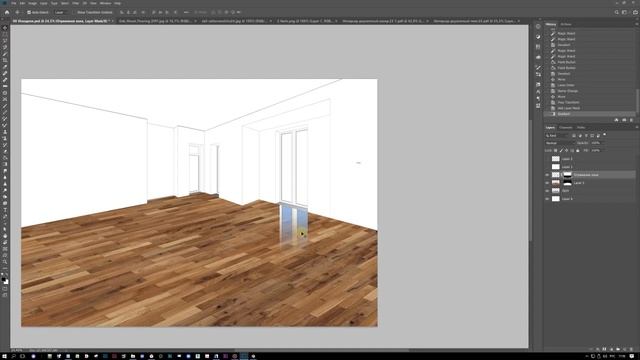
Task: Toggle the Auto-Select checkbox
Action: coord(29,12)
